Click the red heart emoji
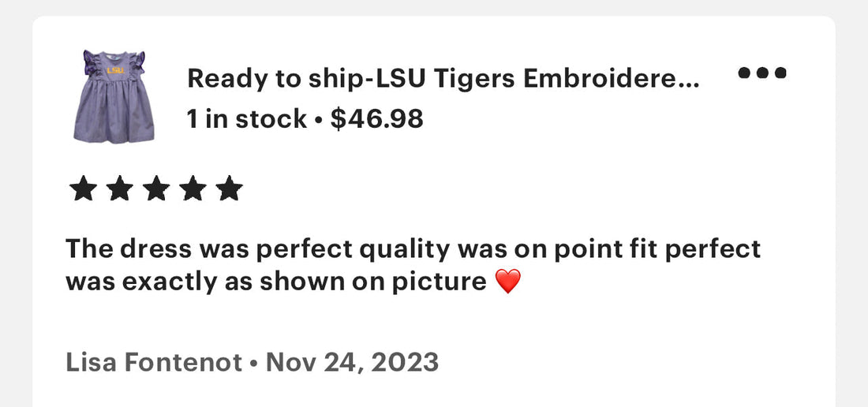The width and height of the screenshot is (868, 407). [x=507, y=282]
